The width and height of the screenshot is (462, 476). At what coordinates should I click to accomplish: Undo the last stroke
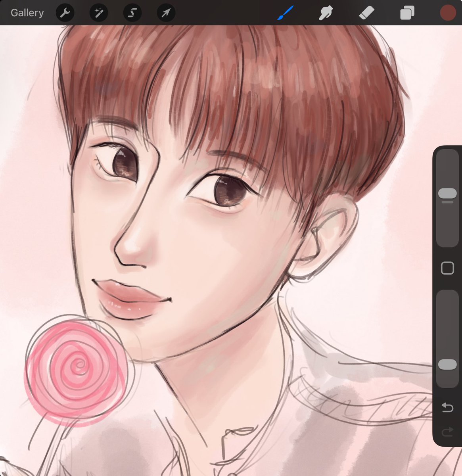point(447,407)
